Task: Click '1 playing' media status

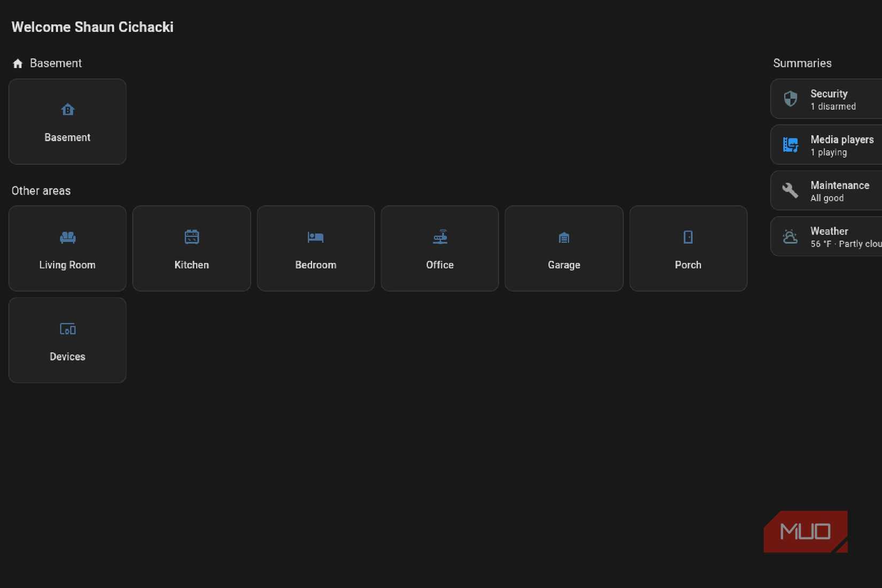Action: pyautogui.click(x=829, y=152)
